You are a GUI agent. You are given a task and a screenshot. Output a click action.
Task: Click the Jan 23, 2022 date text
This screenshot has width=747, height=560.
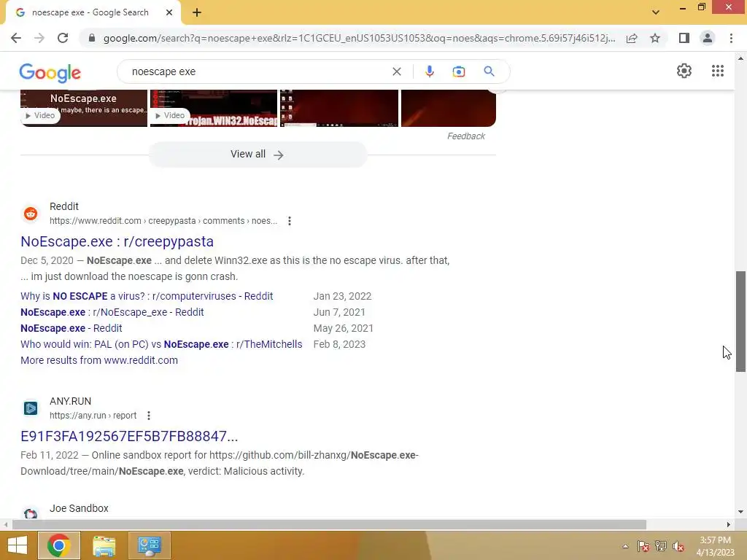click(x=342, y=296)
